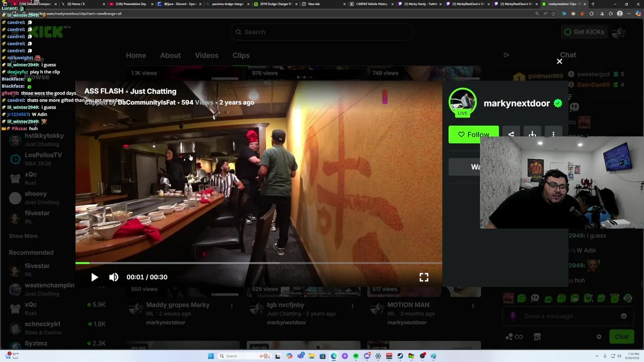Open the emoji picker in chat input

624,316
